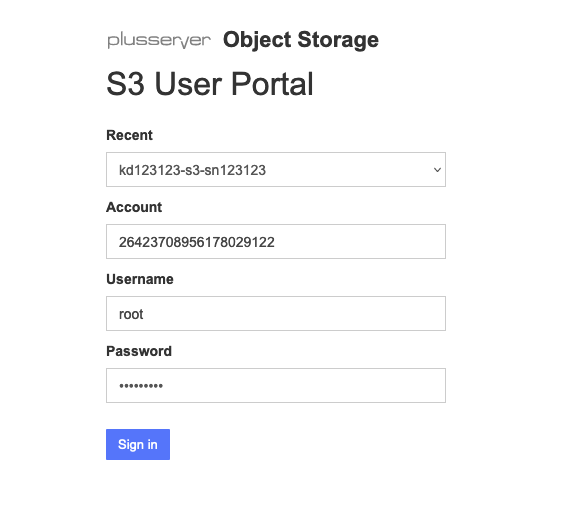Image resolution: width=570 pixels, height=506 pixels.
Task: Place cursor in account number 26423708956178029122
Action: (x=197, y=242)
